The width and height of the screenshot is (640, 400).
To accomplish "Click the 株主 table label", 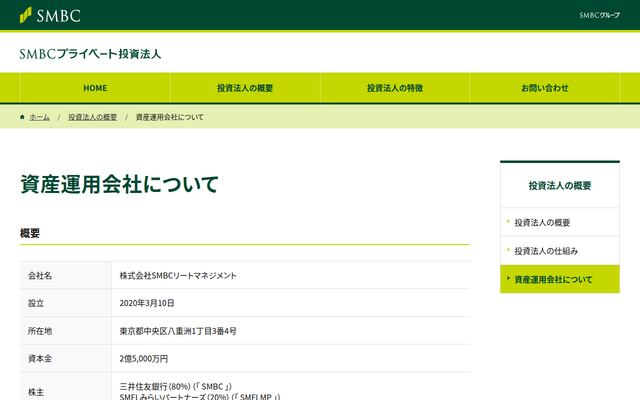I will point(36,392).
